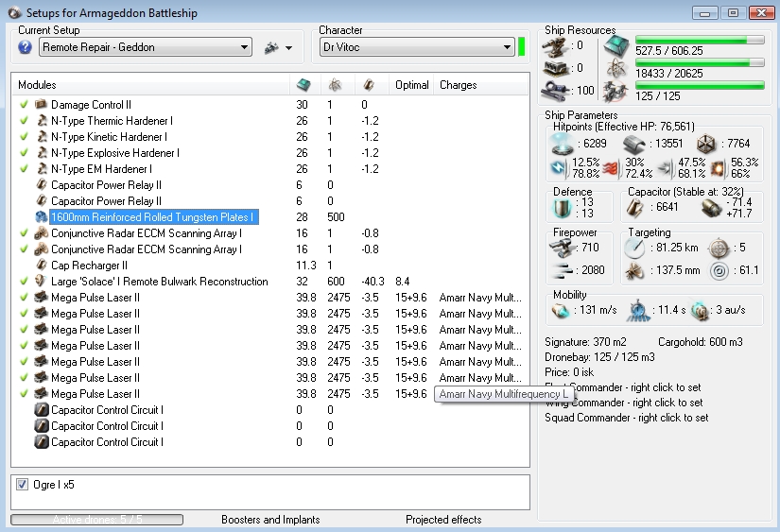
Task: Click the CPU resource icon beside 527.5
Action: [x=616, y=46]
